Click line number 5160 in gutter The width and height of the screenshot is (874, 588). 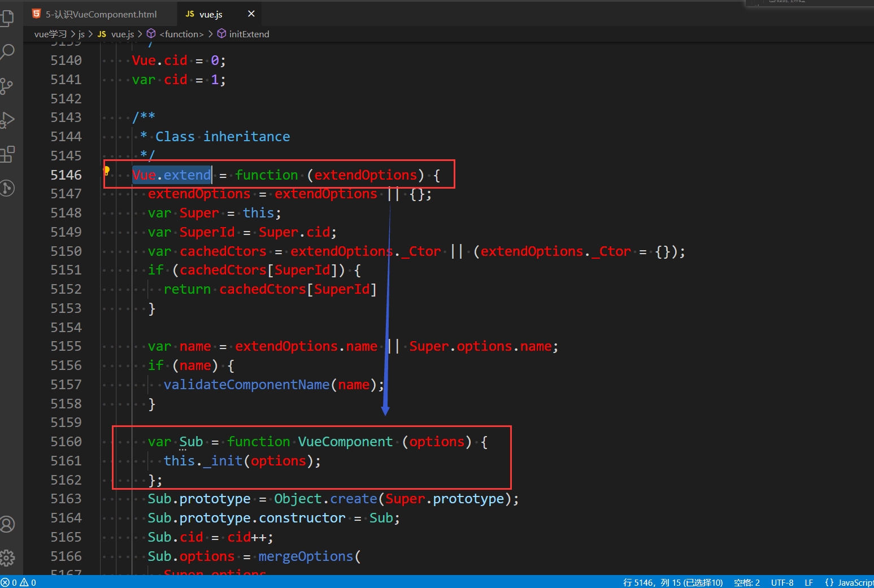pyautogui.click(x=66, y=442)
